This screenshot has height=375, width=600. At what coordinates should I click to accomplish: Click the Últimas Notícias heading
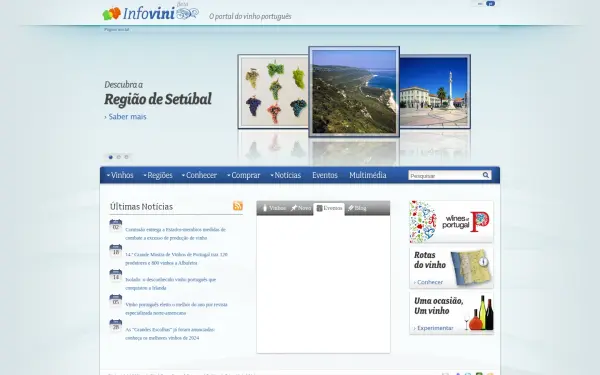point(141,207)
